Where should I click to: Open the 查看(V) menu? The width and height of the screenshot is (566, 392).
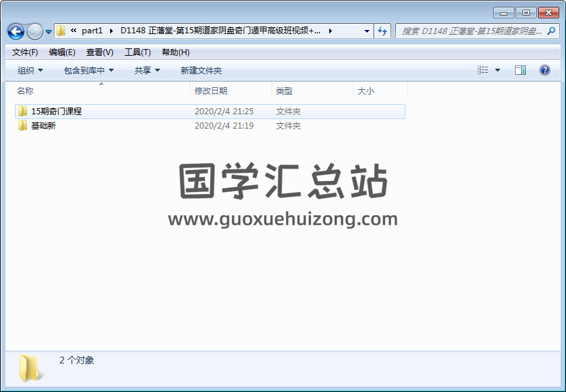click(99, 52)
